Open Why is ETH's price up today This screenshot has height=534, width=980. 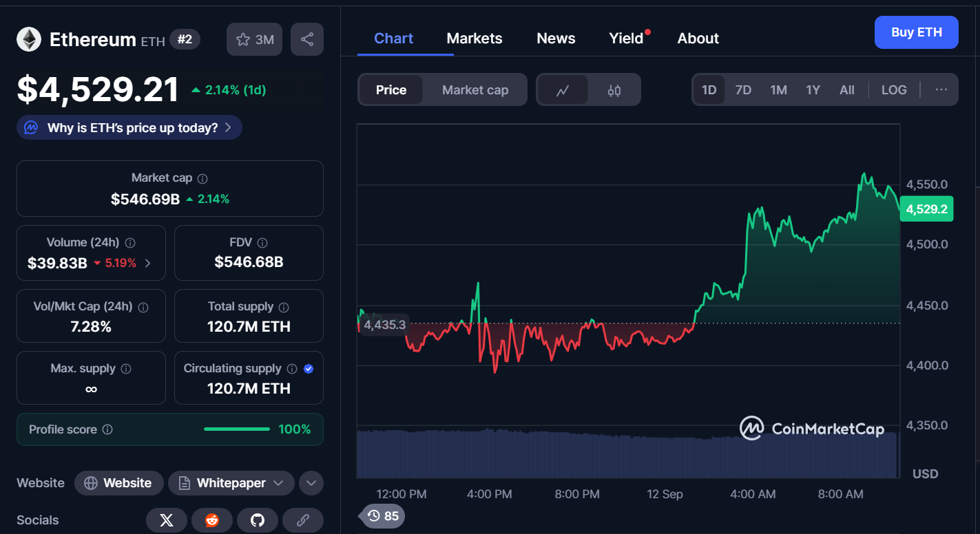tap(129, 127)
